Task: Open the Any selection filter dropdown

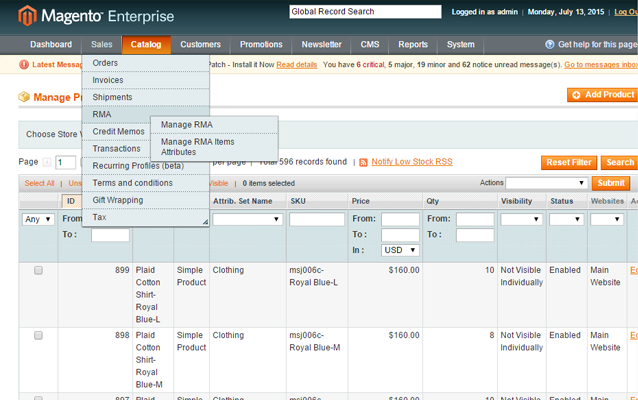Action: 38,219
